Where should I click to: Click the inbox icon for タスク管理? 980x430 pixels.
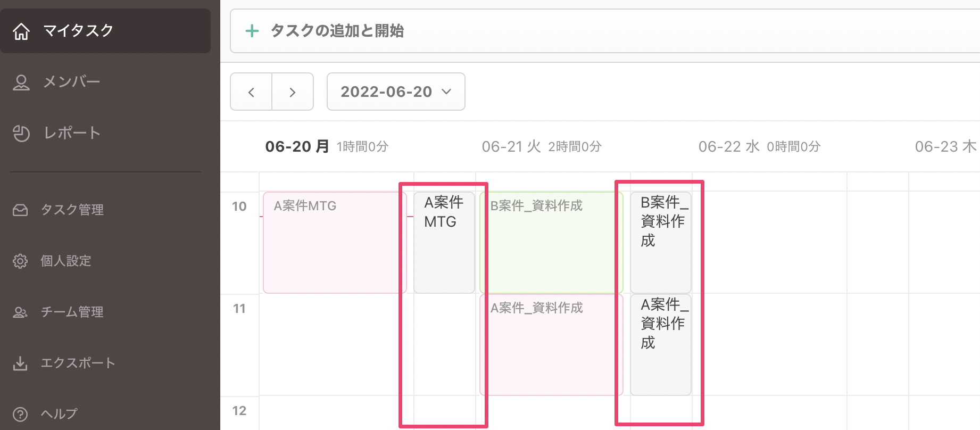tap(20, 210)
